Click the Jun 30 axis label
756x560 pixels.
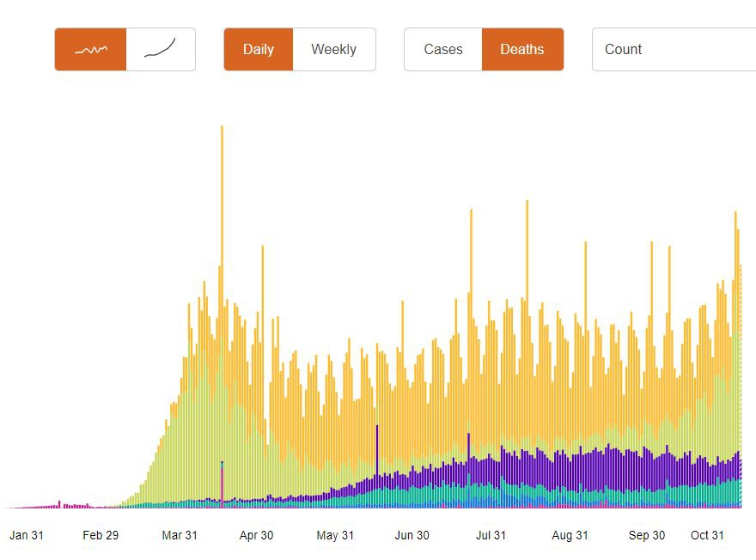tap(412, 535)
